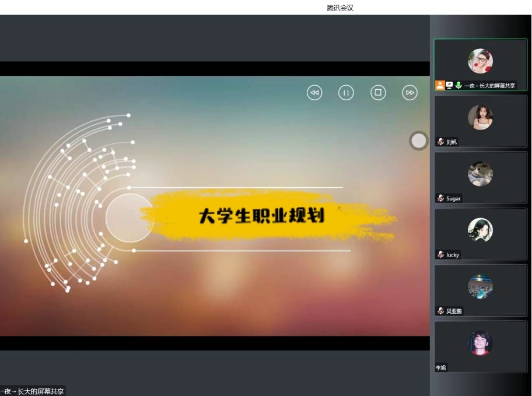The width and height of the screenshot is (532, 396).
Task: Click the muted mic icon beside lucky
Action: (441, 255)
